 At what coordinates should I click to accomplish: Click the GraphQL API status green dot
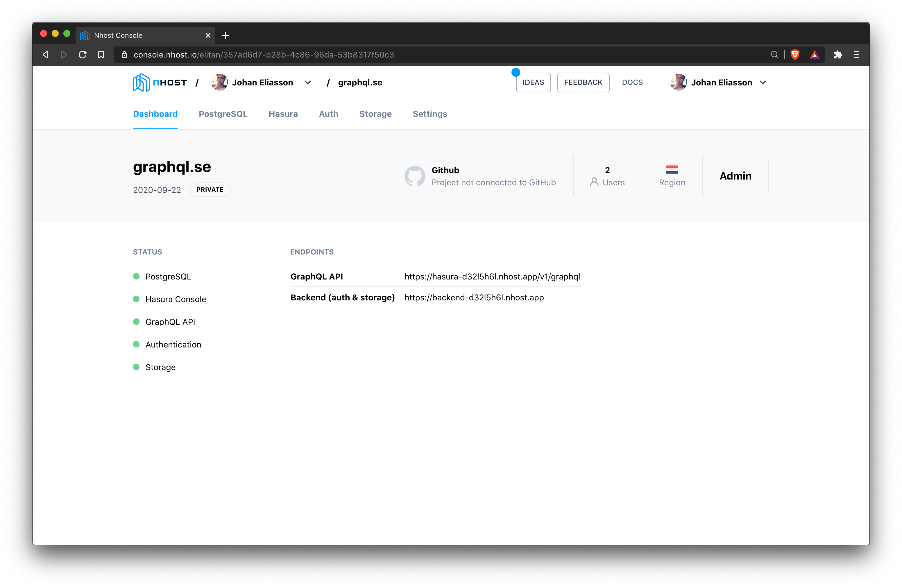click(136, 322)
